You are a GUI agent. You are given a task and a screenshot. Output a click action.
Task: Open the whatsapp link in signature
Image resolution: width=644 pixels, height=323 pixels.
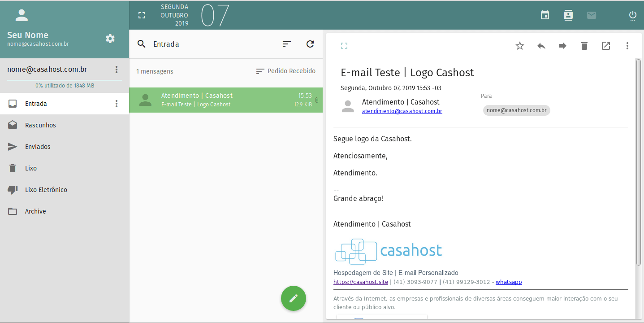click(x=509, y=282)
